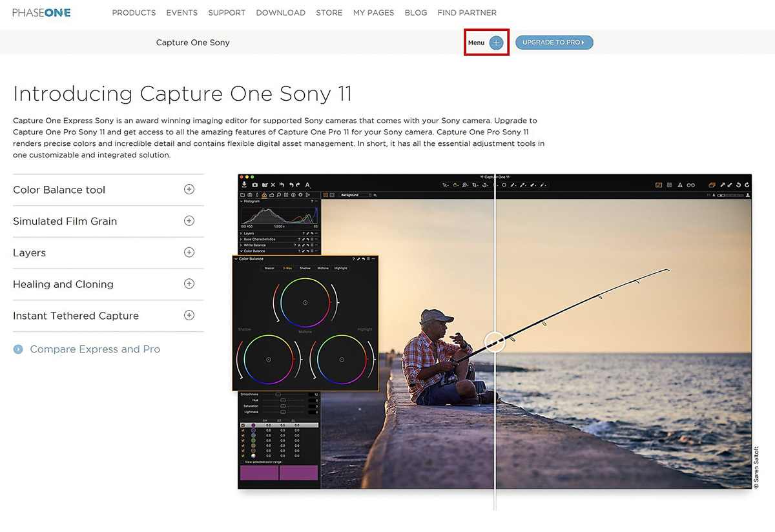Screen dimensions: 775x532
Task: Click the thumbnail size slider in viewer bar
Action: 730,195
